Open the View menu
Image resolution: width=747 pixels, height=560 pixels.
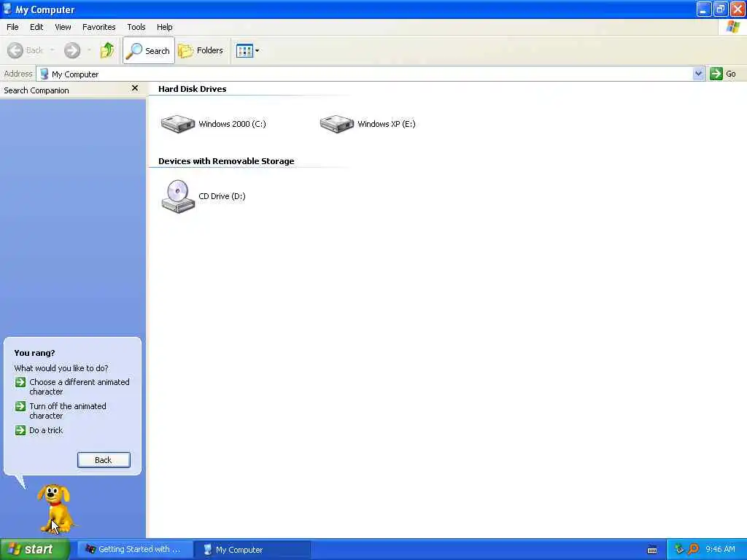pyautogui.click(x=63, y=27)
